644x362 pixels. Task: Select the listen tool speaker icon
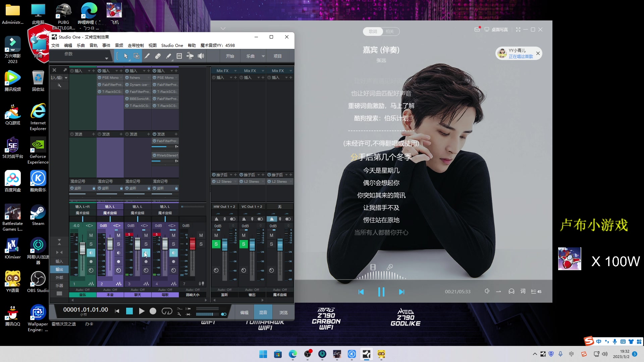coord(200,56)
